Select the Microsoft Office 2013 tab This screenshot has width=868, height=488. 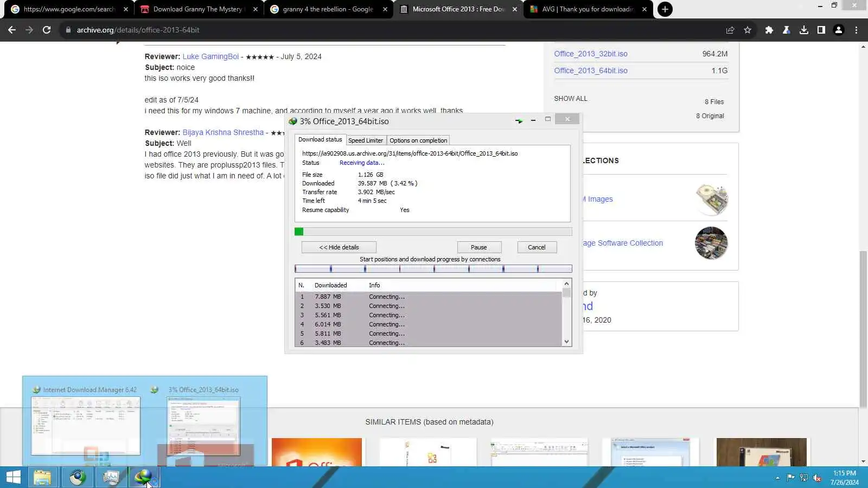pos(458,9)
